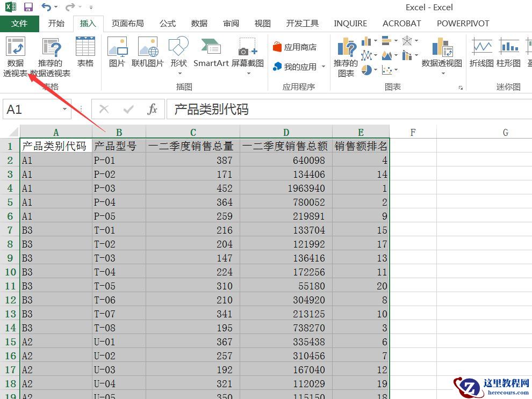Image resolution: width=532 pixels, height=399 pixels.
Task: Open the 文件 file menu
Action: pos(19,24)
